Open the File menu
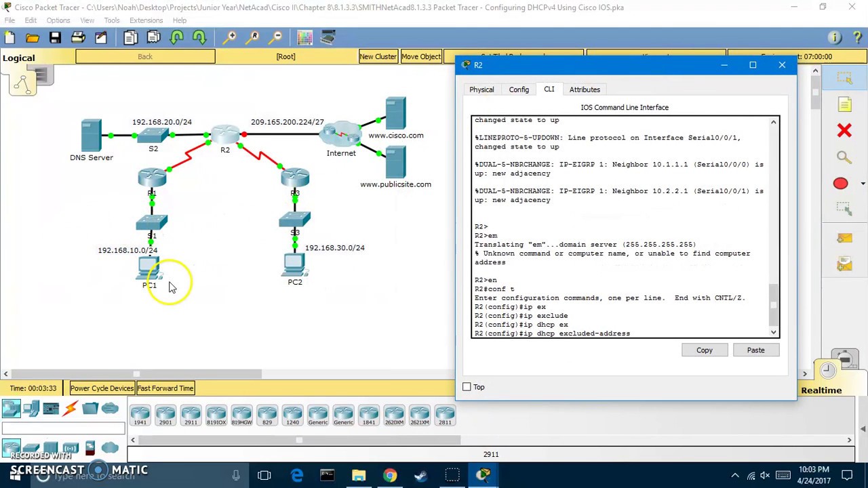 click(x=9, y=20)
